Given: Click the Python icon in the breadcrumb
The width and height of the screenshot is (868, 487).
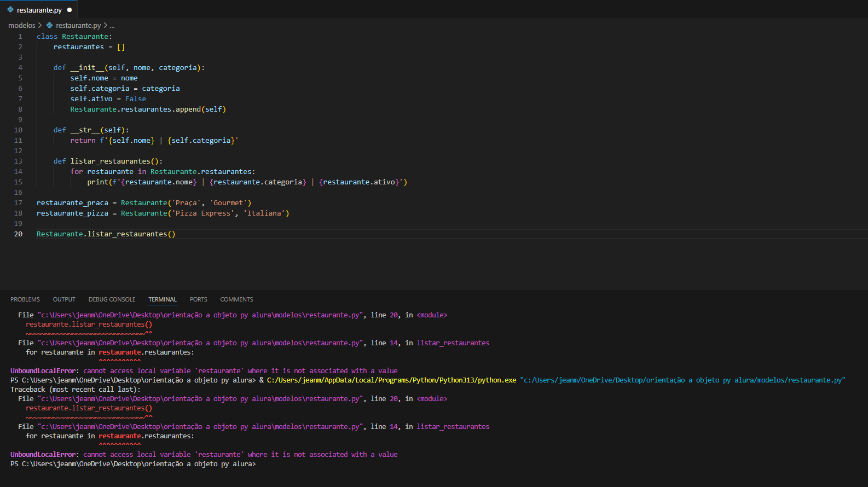Looking at the screenshot, I should [x=50, y=26].
